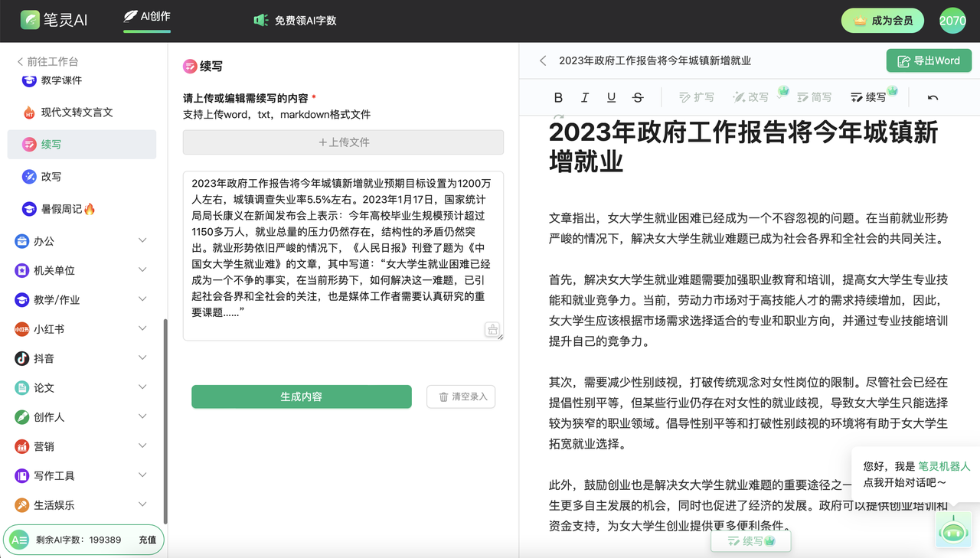Click the 导出Word button
The image size is (980, 558).
(x=929, y=60)
